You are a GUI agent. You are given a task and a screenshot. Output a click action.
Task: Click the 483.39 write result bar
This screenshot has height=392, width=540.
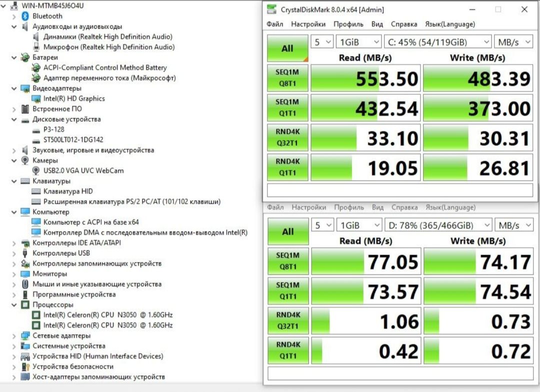click(478, 78)
